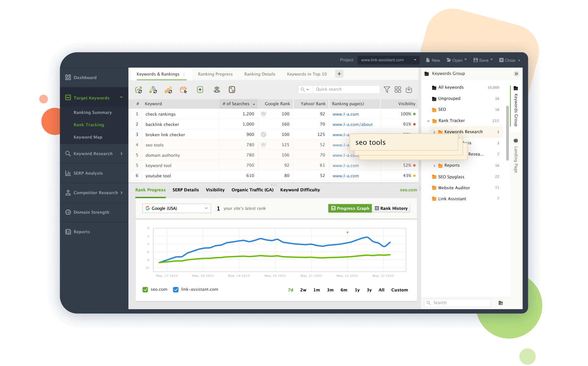588x366 pixels.
Task: Click the update analytics bars icon
Action: click(x=168, y=90)
